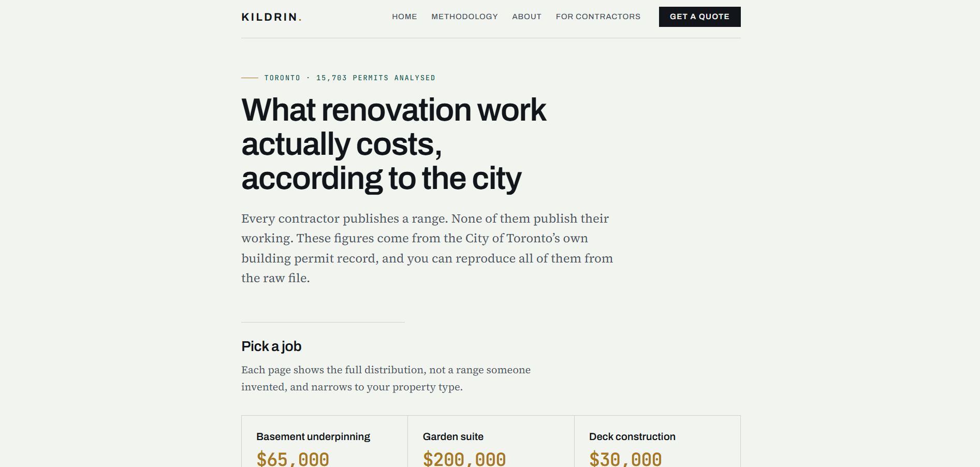
Task: Click the Get a Quote button
Action: [x=699, y=17]
